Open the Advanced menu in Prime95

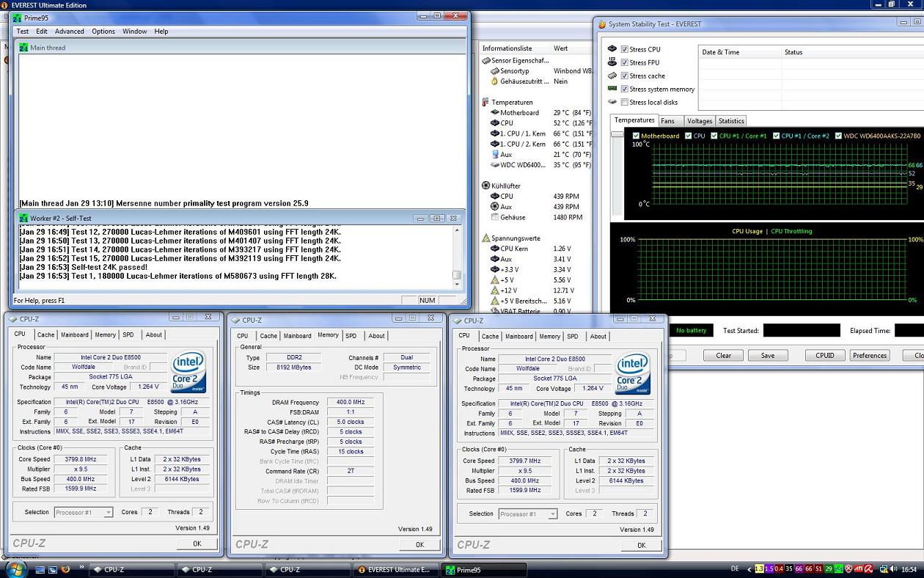pyautogui.click(x=70, y=32)
